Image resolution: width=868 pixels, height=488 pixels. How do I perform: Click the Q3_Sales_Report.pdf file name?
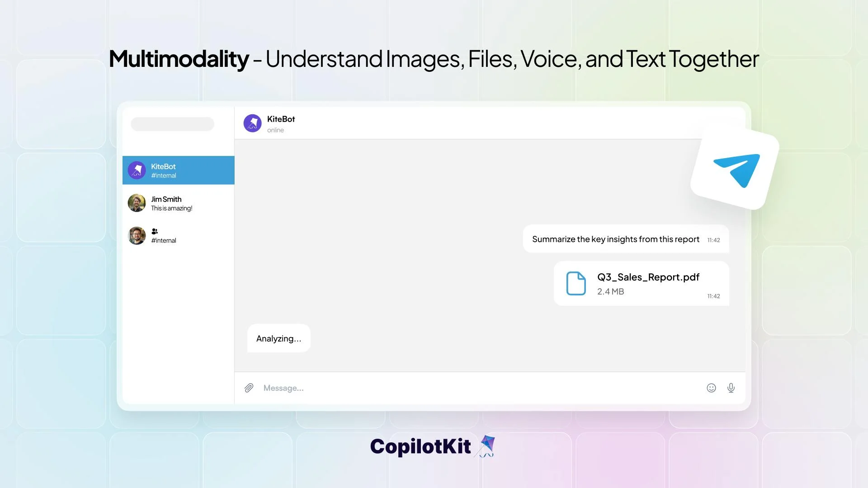point(648,277)
